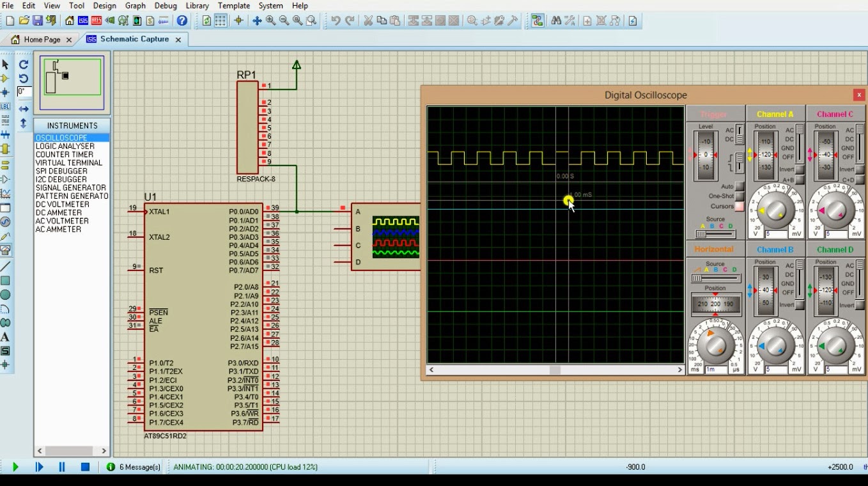Open the Debug menu

(x=165, y=5)
